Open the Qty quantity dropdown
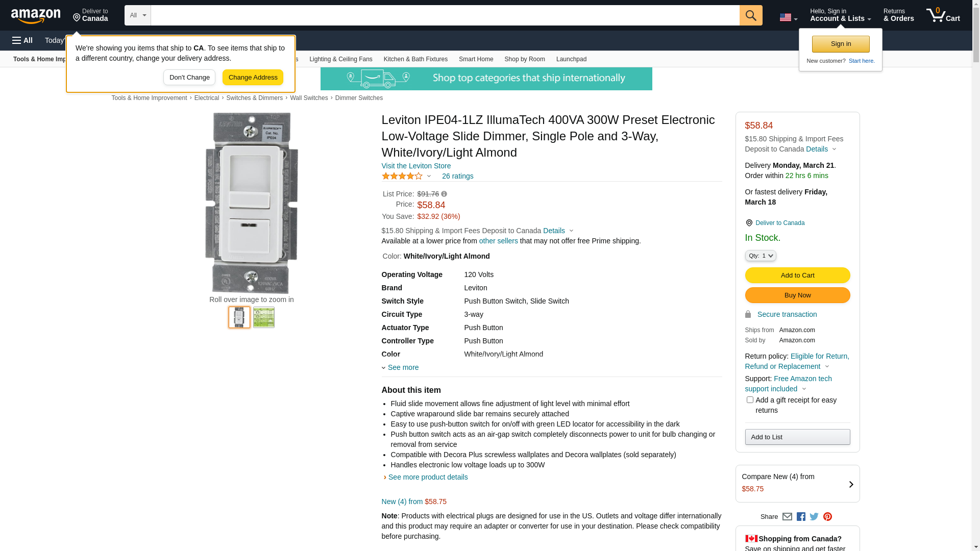Screen dimensions: 980x551 point(760,256)
